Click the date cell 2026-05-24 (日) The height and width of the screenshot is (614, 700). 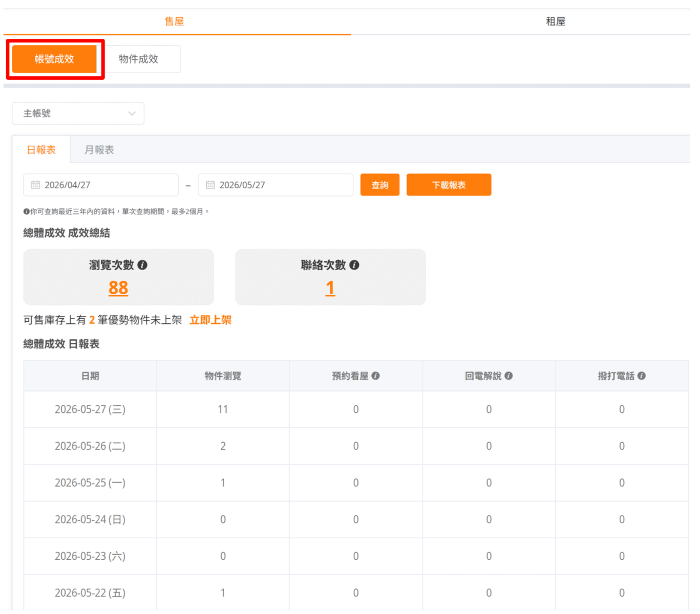[90, 519]
